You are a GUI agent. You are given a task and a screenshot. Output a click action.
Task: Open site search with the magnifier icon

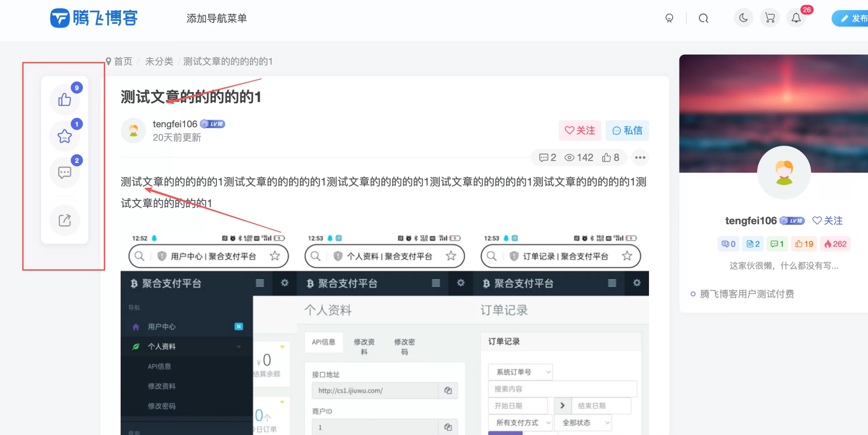click(703, 18)
